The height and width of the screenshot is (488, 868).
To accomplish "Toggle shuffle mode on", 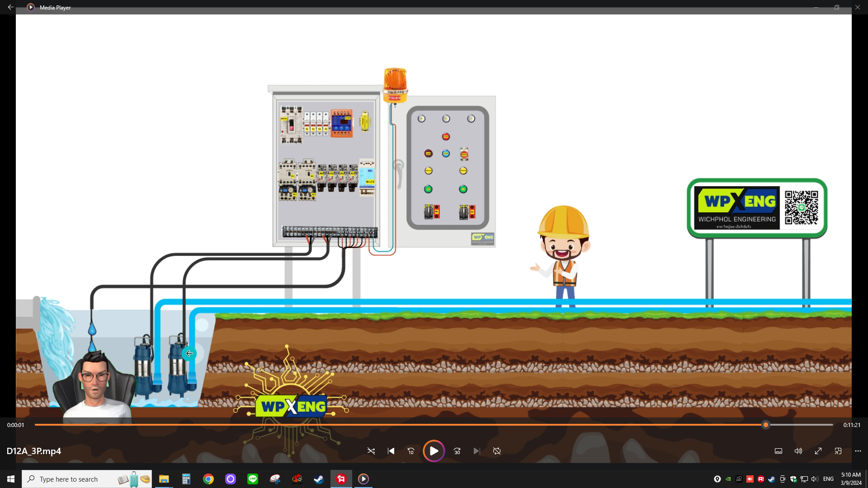I will [x=371, y=451].
